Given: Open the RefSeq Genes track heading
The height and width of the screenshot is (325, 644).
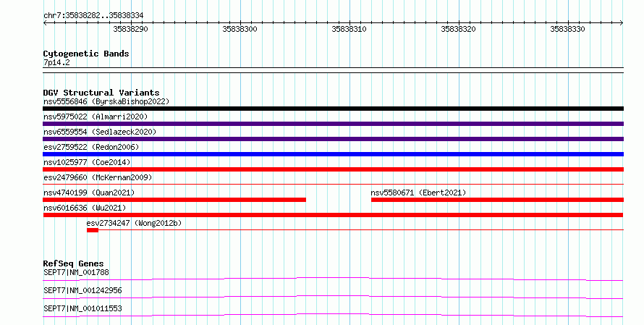Looking at the screenshot, I should (x=74, y=263).
